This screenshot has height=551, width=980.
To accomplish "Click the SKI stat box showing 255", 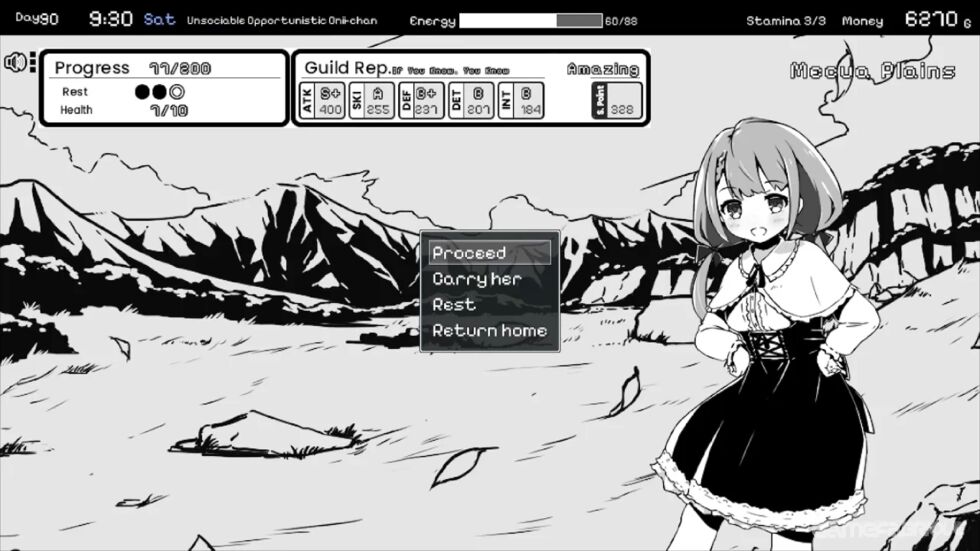I will click(372, 100).
